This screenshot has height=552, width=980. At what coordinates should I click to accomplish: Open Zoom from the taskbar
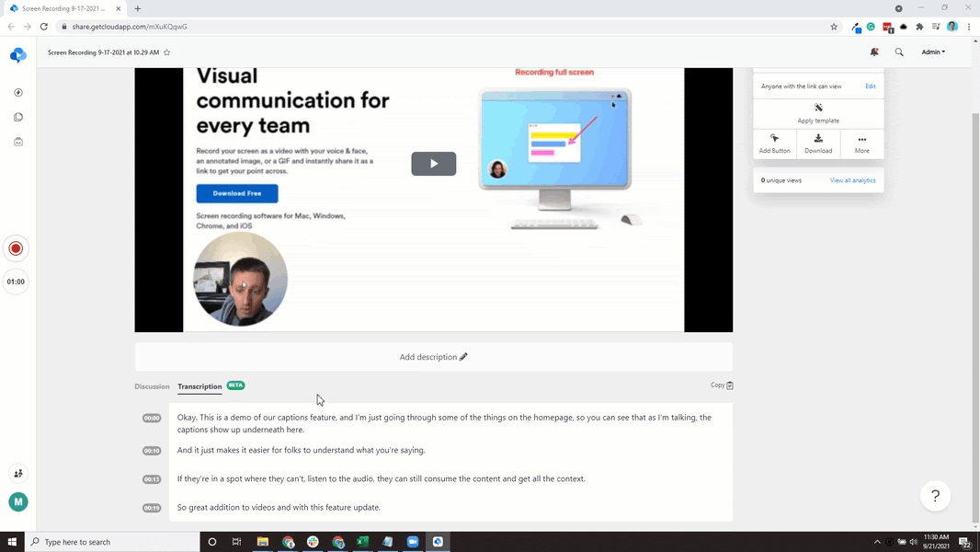point(413,542)
